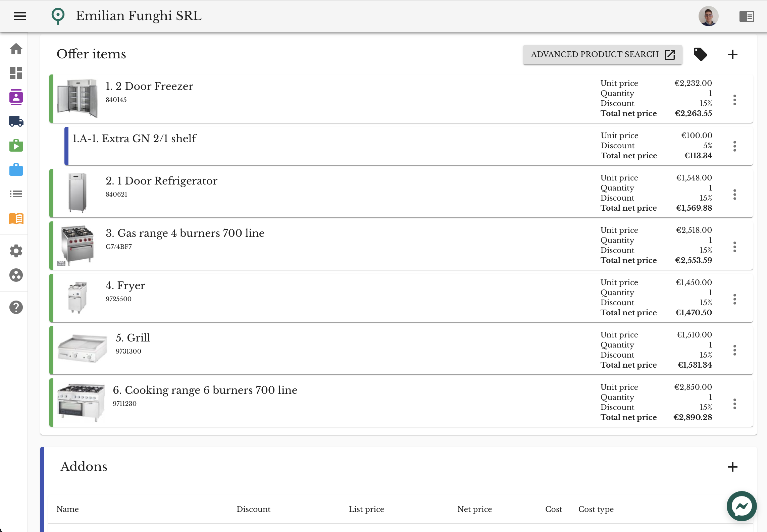
Task: Click the delivery truck sidebar icon
Action: coord(16,121)
